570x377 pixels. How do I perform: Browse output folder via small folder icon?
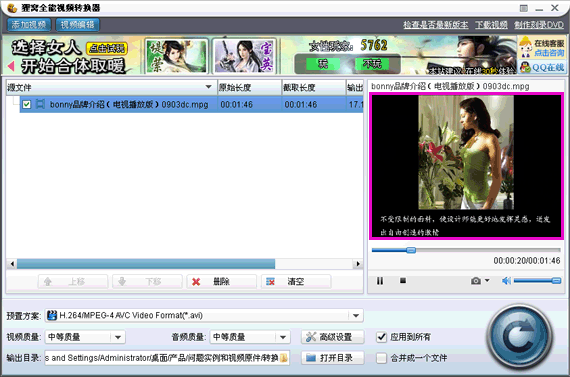284,358
